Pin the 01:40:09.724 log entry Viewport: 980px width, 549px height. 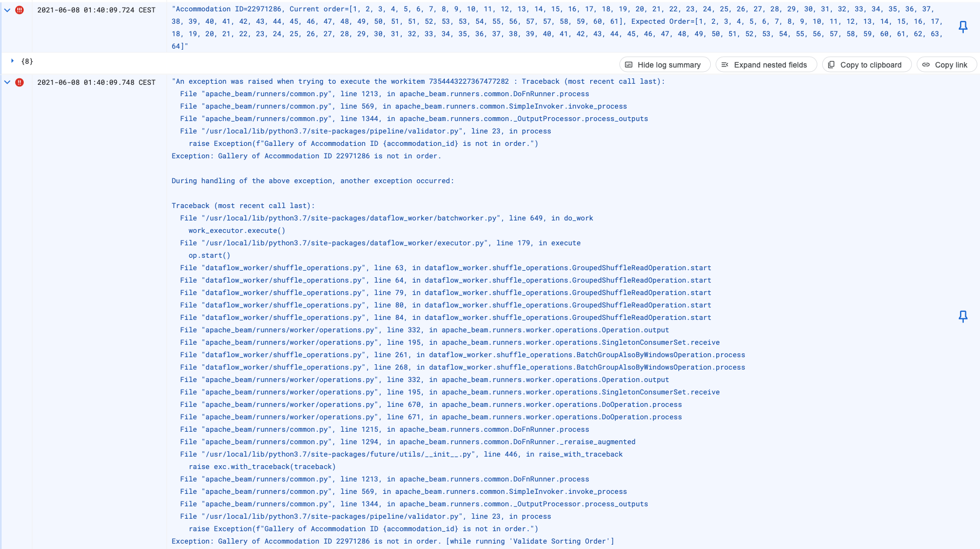point(963,28)
